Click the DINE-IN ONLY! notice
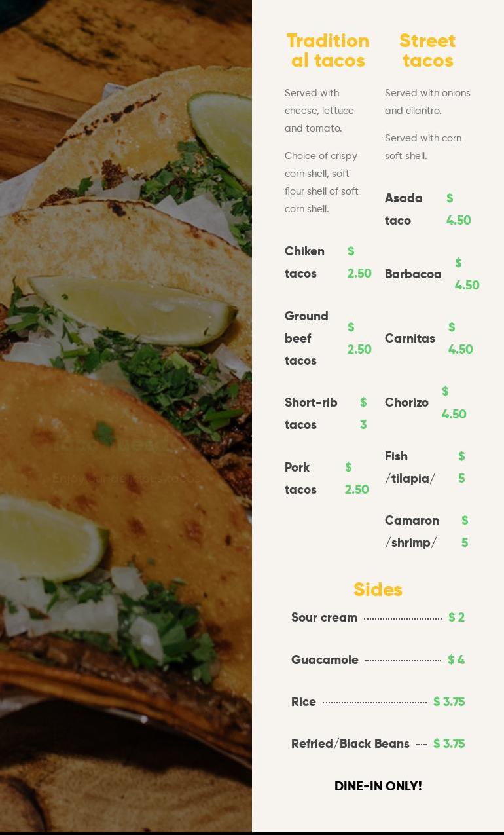The width and height of the screenshot is (504, 835). [x=378, y=787]
